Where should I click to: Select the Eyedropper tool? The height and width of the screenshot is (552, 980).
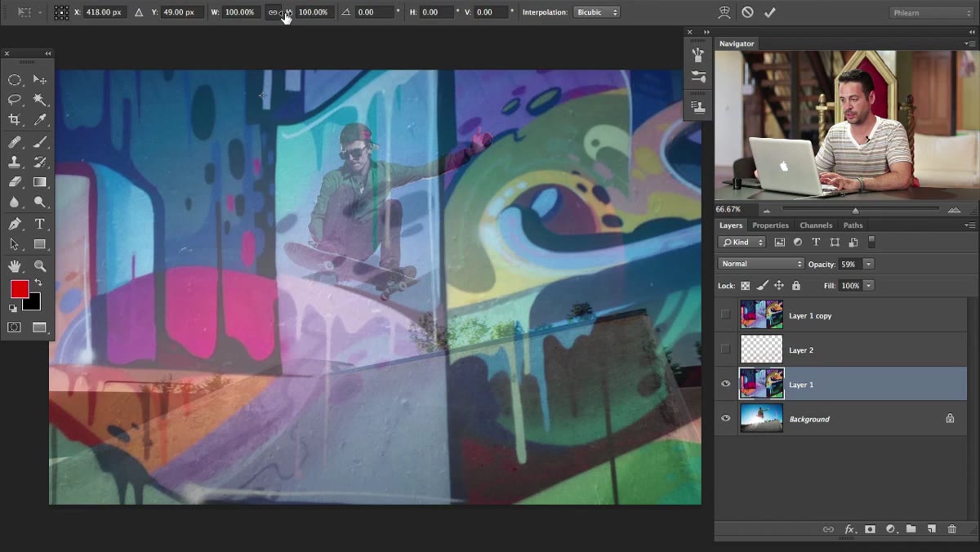[x=39, y=120]
